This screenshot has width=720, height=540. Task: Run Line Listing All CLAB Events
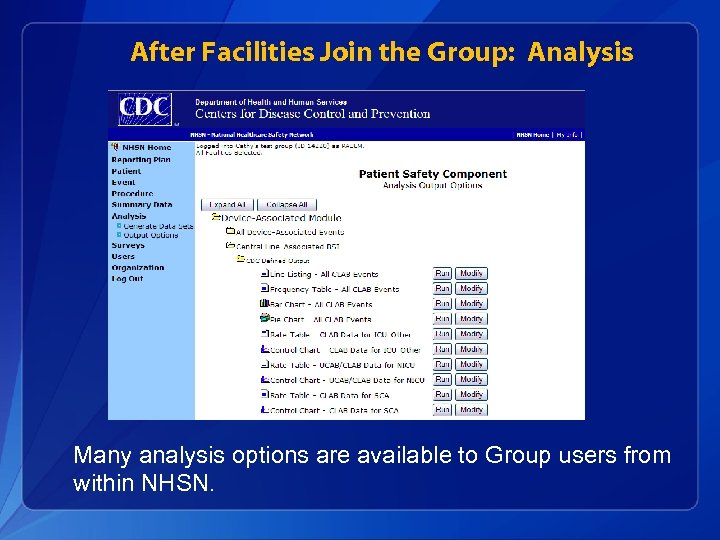pyautogui.click(x=442, y=273)
